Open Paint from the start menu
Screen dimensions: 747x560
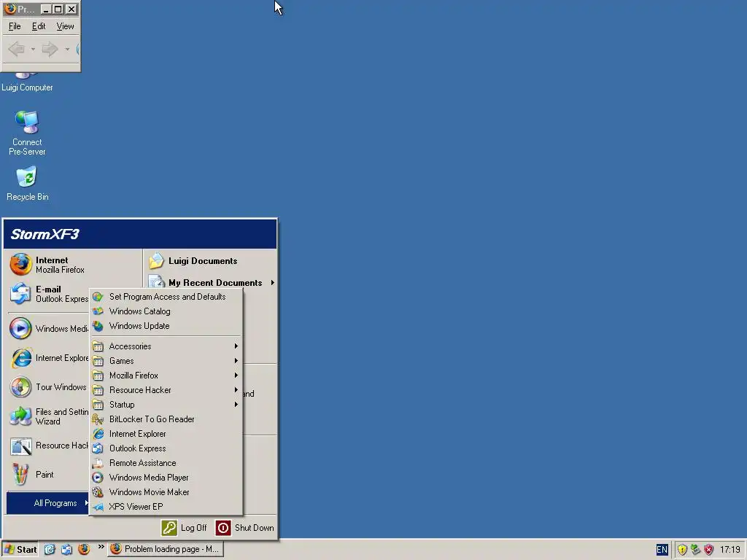47,475
